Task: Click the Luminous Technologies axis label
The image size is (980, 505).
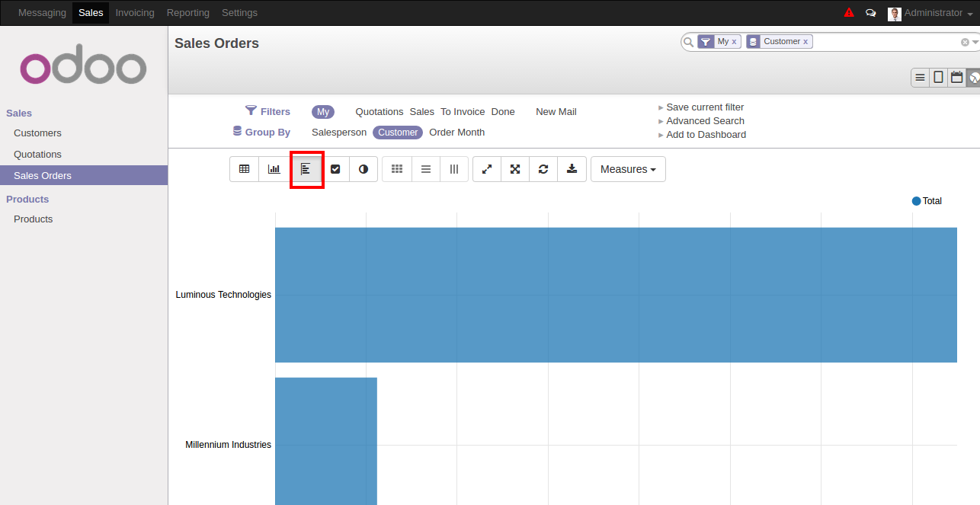Action: pos(223,295)
